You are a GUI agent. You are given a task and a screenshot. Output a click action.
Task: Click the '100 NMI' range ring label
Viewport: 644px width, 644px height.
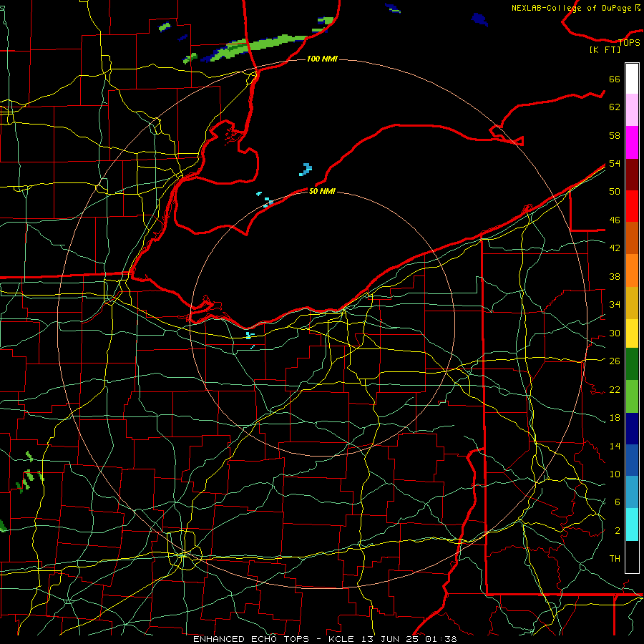(x=322, y=59)
